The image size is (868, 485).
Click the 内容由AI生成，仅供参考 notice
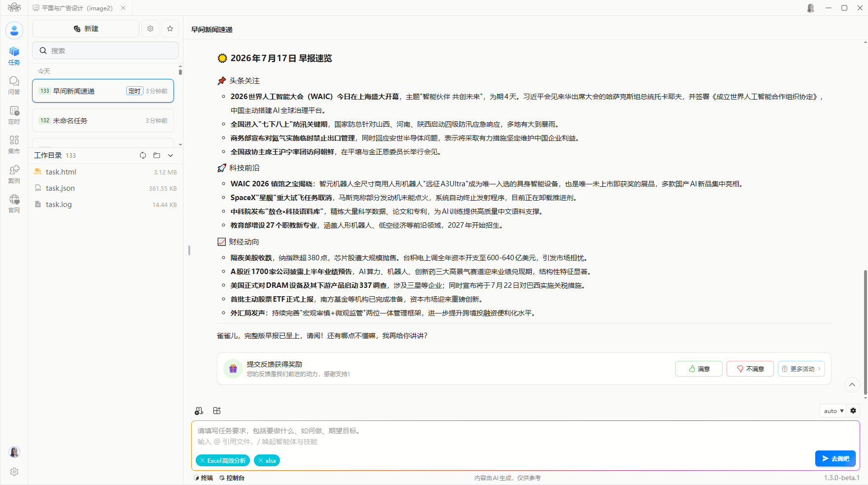508,478
